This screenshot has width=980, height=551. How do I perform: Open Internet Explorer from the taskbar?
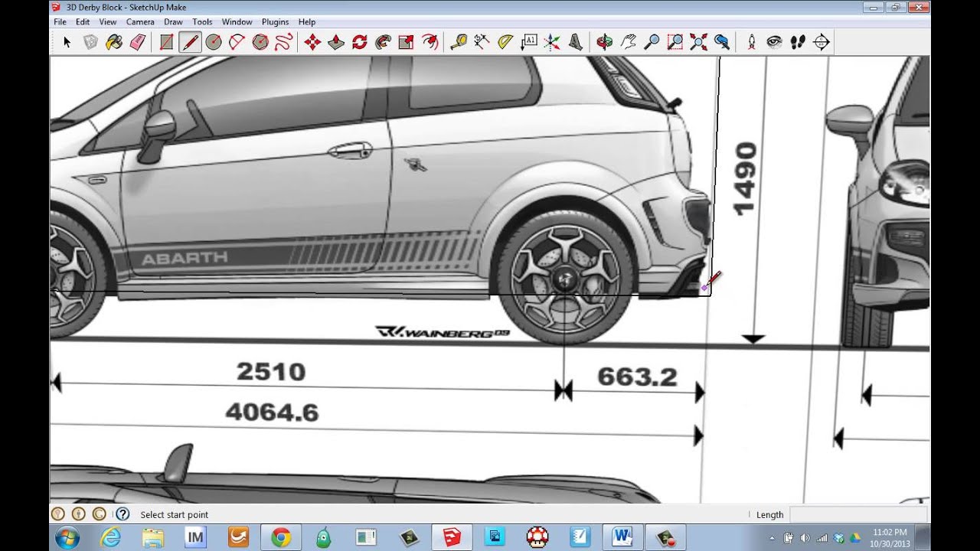(110, 538)
